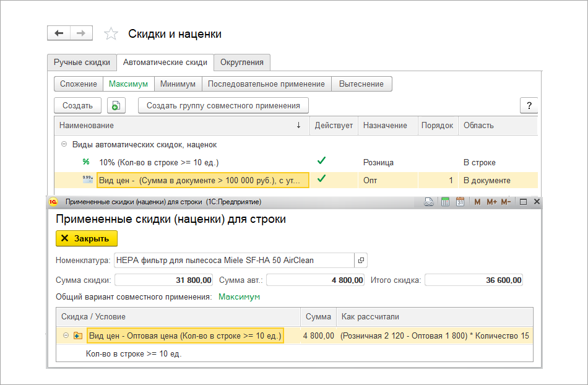Screen dimensions: 588x385
Task: Open the Ручные скидки tab
Action: pos(82,62)
